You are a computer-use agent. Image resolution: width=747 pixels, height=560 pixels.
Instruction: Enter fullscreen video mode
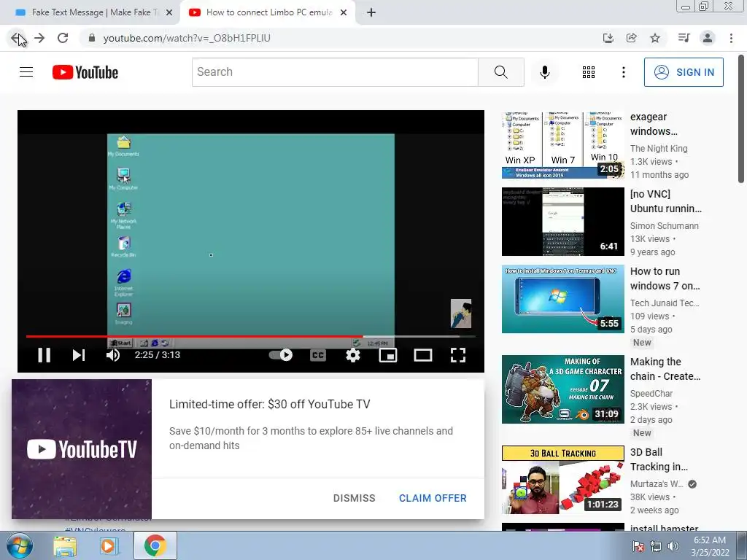coord(458,355)
